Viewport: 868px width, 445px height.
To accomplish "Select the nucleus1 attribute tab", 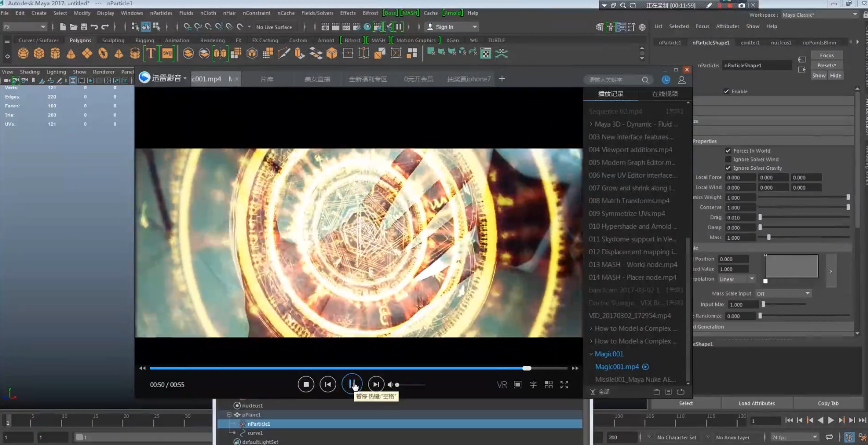I will [781, 43].
